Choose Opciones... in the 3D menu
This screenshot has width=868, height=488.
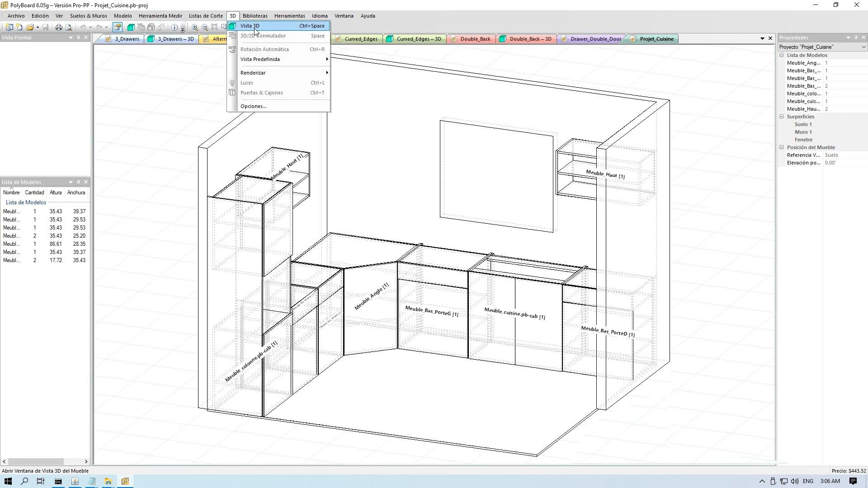click(253, 106)
